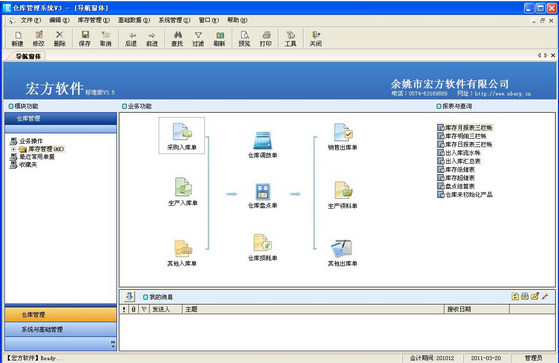Click the 取消 (Cancel) toolbar icon

coord(106,39)
